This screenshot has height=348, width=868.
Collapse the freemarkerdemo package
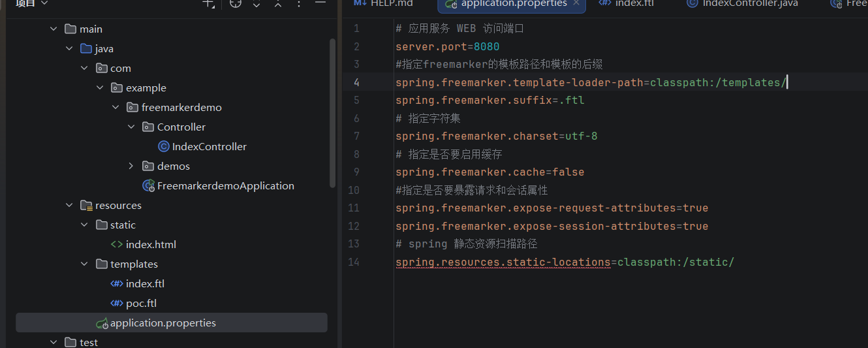click(116, 107)
